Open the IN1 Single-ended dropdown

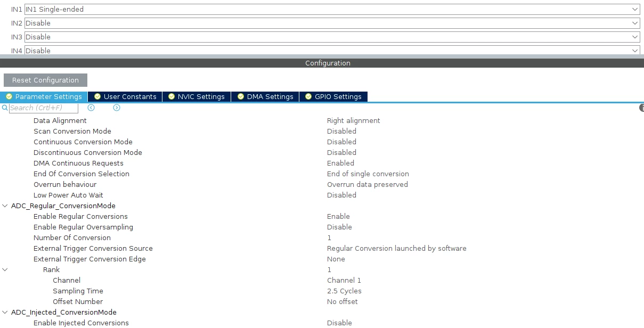[332, 9]
